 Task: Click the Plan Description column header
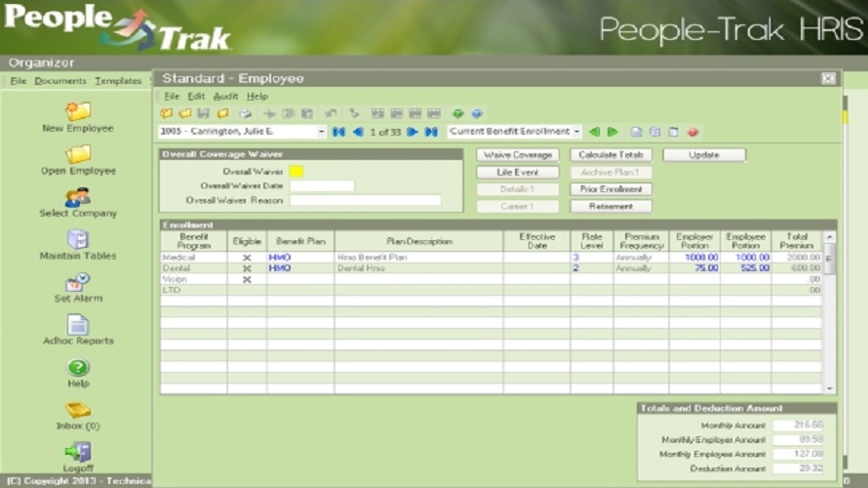tap(419, 241)
